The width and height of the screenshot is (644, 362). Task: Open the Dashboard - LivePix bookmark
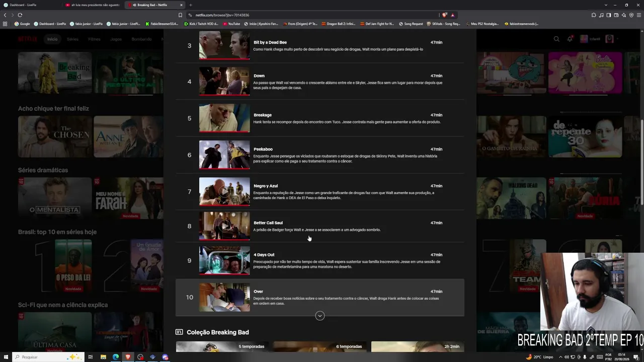pyautogui.click(x=50, y=24)
